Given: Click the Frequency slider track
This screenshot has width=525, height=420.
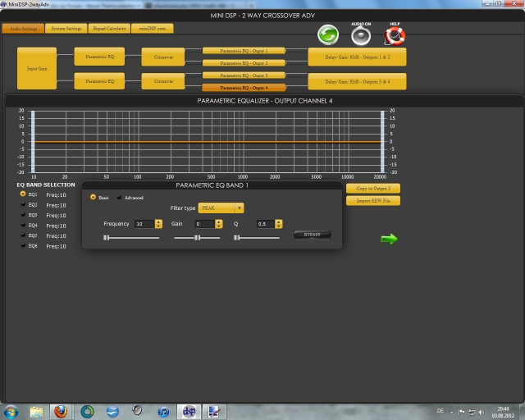Looking at the screenshot, I should tap(131, 238).
